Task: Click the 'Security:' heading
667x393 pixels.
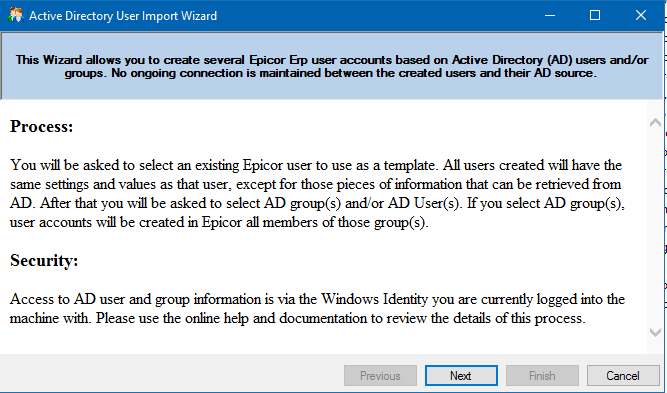Action: coord(44,260)
